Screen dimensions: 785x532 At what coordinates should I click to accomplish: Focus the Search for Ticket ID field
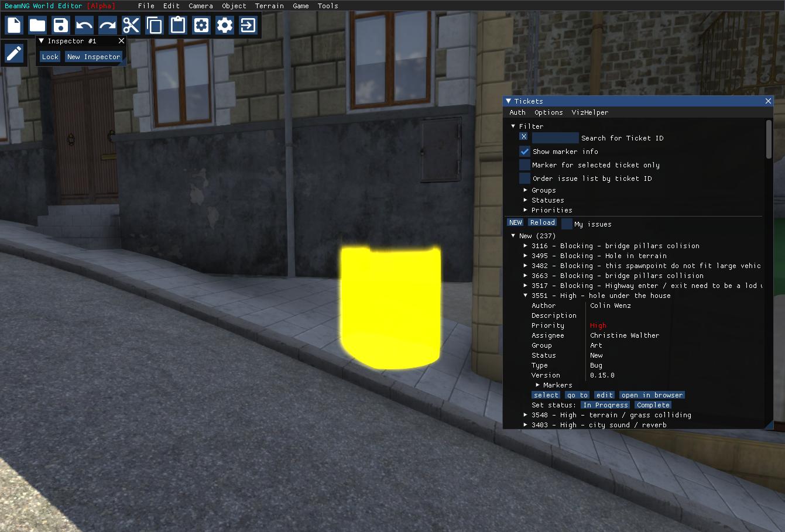pos(555,138)
